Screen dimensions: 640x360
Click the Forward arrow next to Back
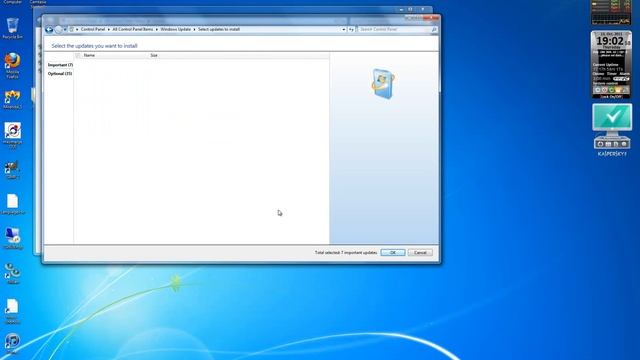pyautogui.click(x=58, y=29)
